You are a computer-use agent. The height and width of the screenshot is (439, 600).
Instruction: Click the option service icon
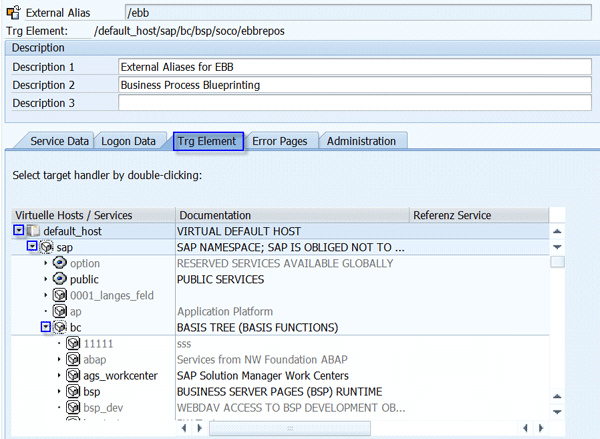(x=60, y=263)
